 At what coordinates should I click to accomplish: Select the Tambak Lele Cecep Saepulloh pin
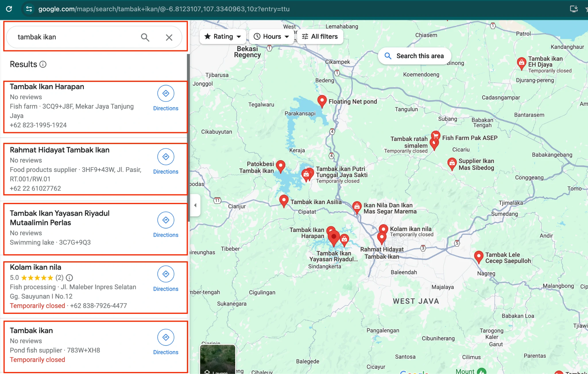[478, 256]
